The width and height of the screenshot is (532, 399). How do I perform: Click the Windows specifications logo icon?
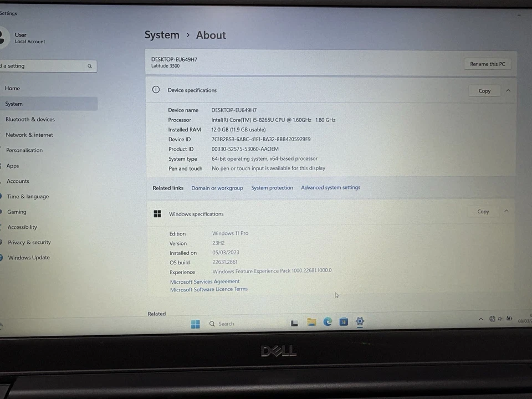[x=157, y=213]
